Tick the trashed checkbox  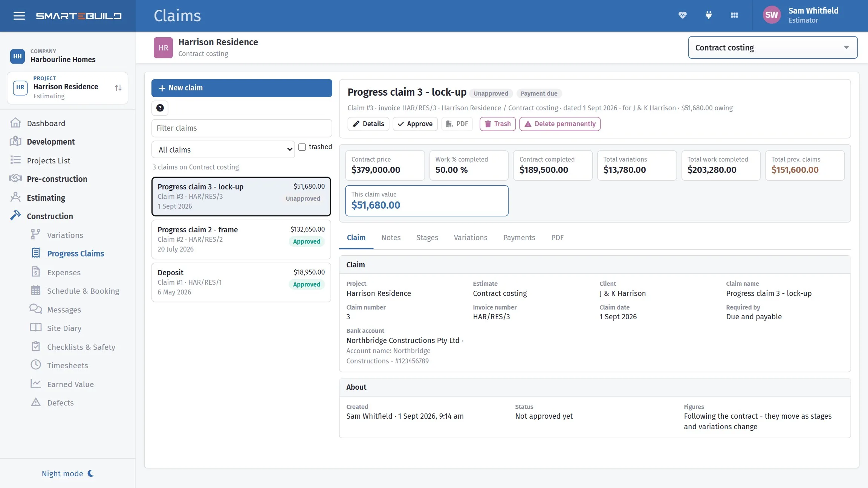302,147
